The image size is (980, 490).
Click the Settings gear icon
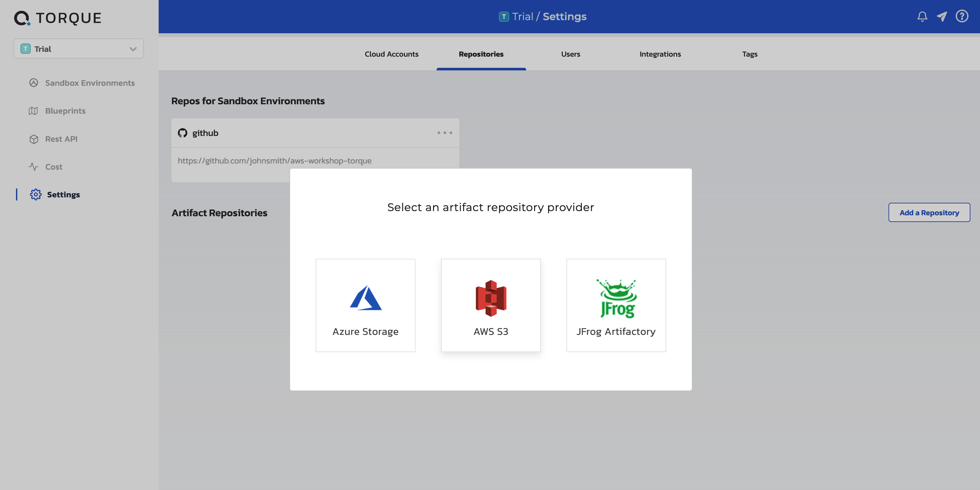pyautogui.click(x=36, y=194)
